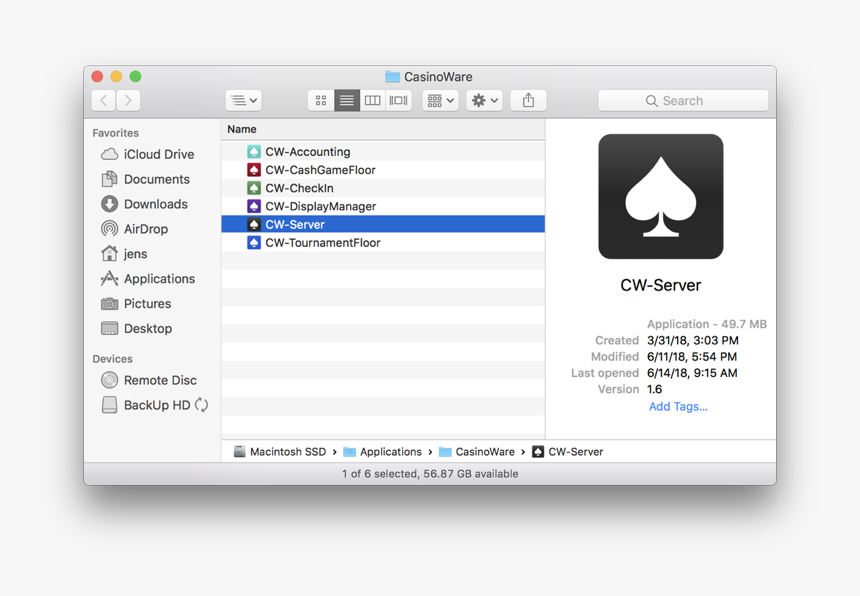860x596 pixels.
Task: Click the Version value 1.6
Action: coord(654,389)
